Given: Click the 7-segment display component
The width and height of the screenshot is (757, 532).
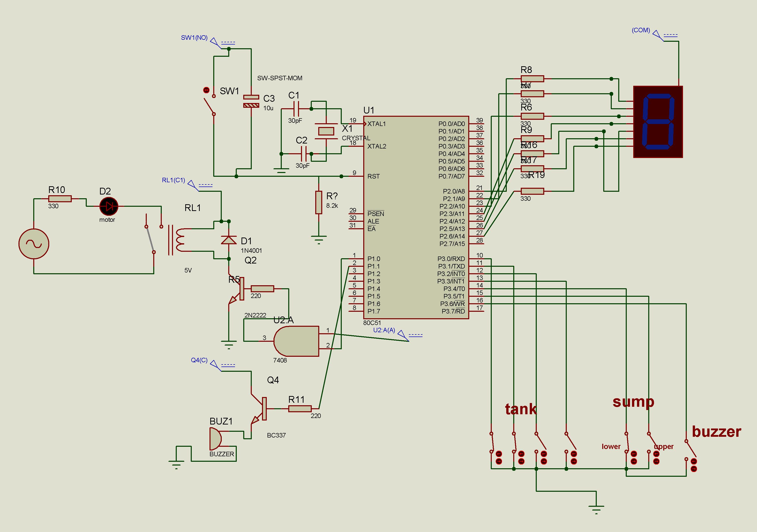Looking at the screenshot, I should click(658, 122).
